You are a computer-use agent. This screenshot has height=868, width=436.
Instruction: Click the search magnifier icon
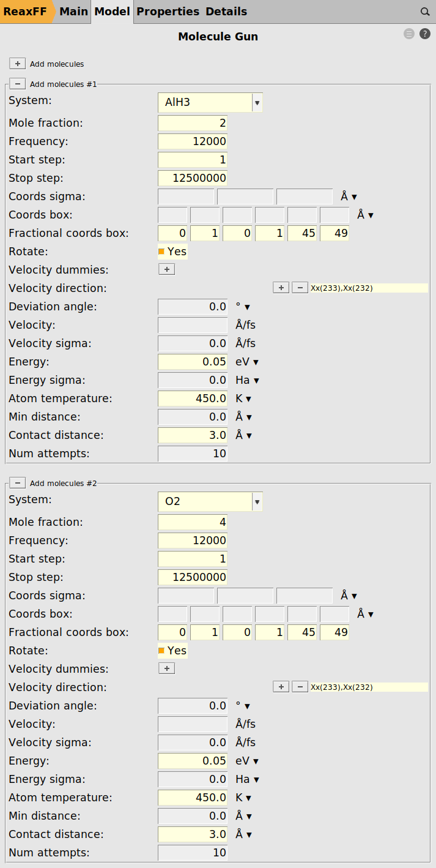[425, 12]
